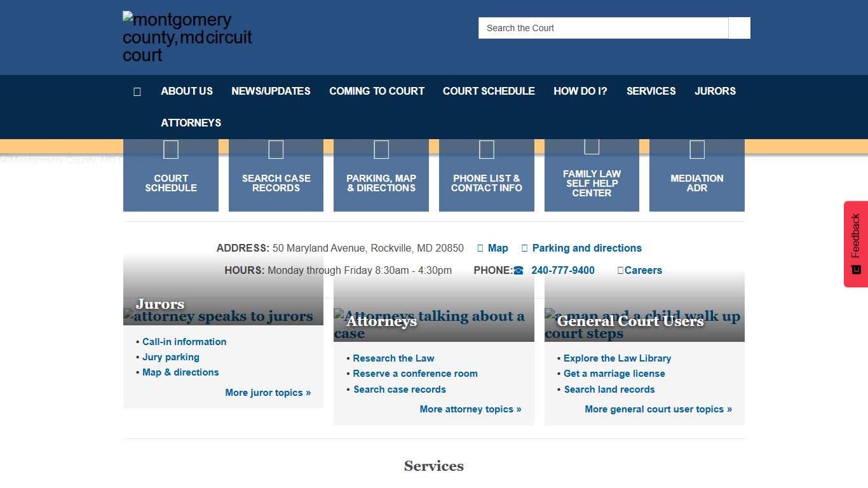Click the Search the Court input field
The width and height of the screenshot is (868, 488).
click(603, 28)
